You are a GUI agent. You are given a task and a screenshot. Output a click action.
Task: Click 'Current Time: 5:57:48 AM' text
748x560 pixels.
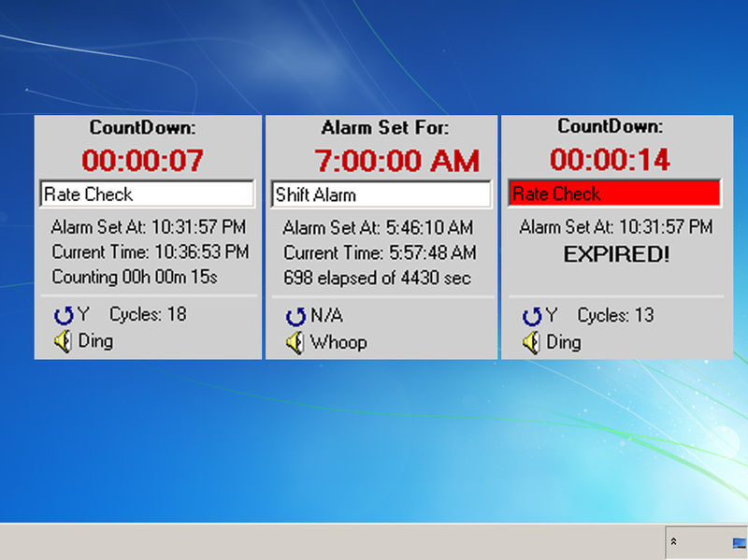pos(380,252)
